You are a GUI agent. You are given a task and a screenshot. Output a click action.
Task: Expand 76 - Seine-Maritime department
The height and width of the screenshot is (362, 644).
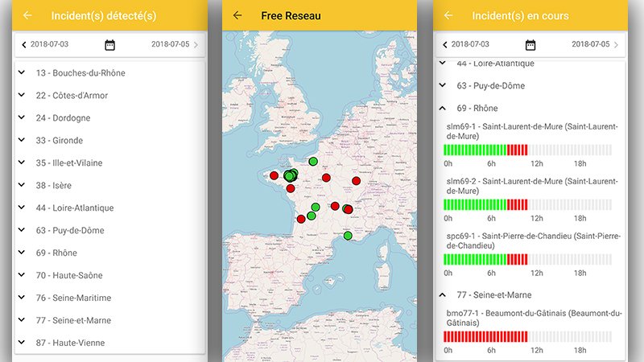[x=110, y=298]
